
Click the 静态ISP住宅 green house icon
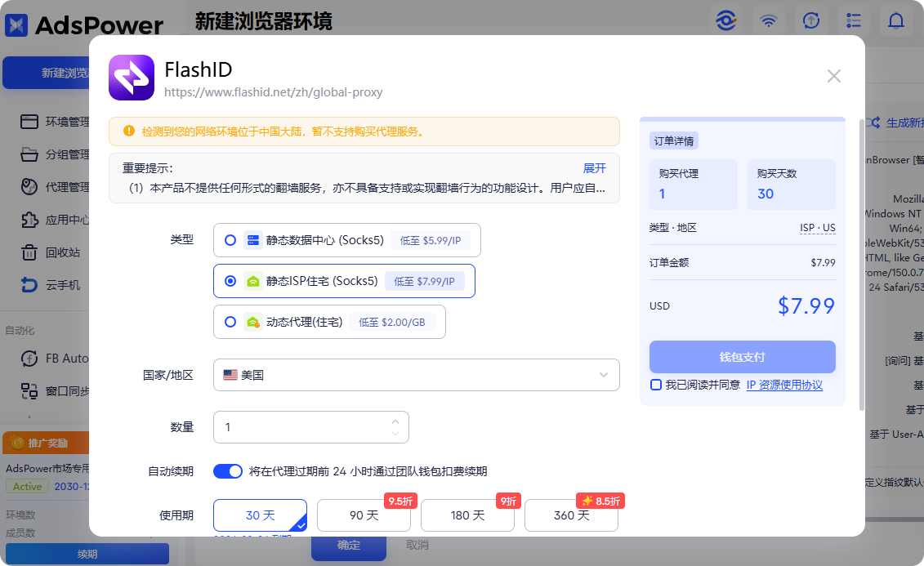pyautogui.click(x=252, y=281)
